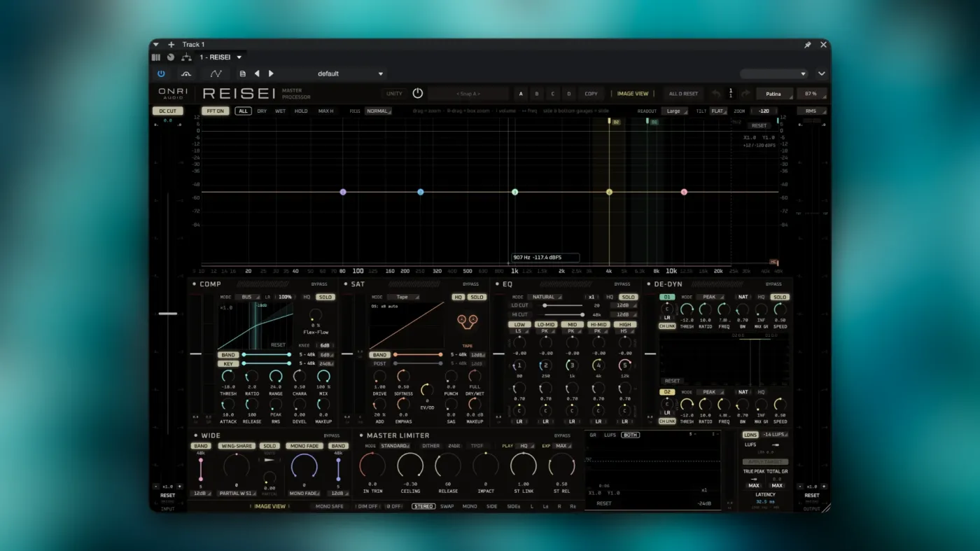Toggle the MONO SAFE option
The image size is (980, 551).
[330, 506]
